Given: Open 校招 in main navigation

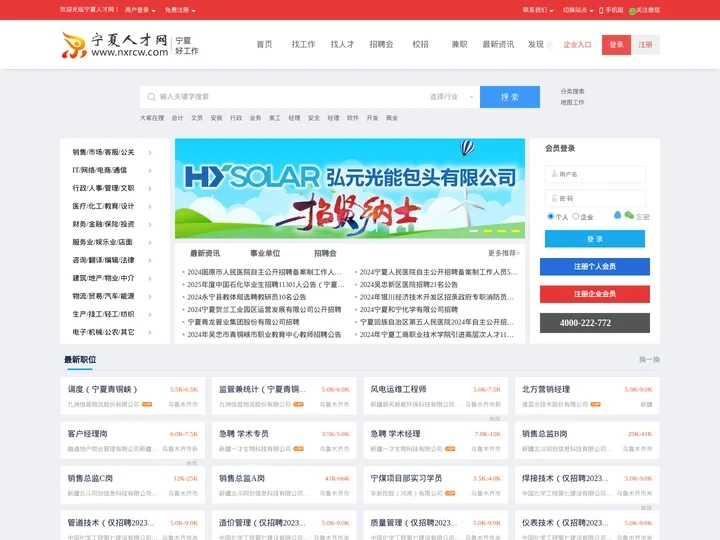Looking at the screenshot, I should click(421, 45).
